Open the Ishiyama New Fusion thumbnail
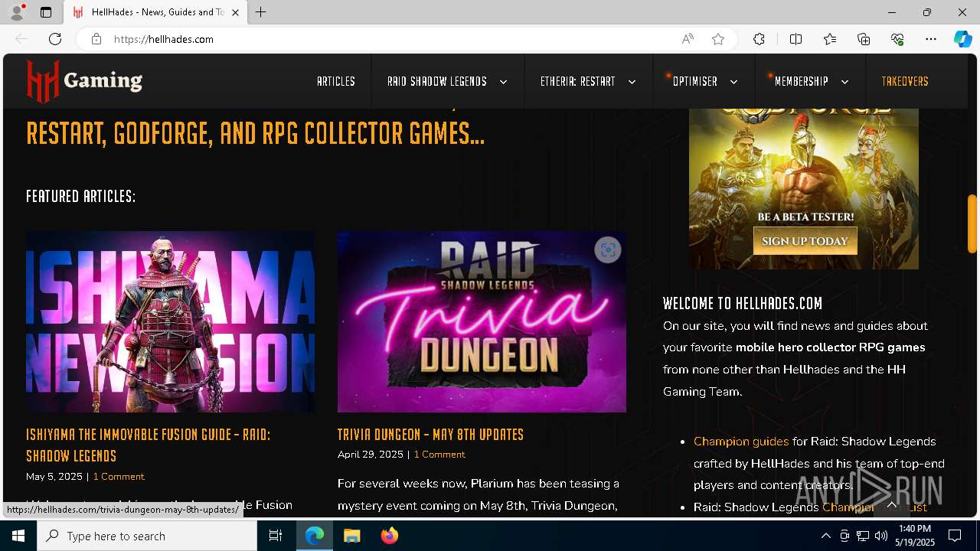980x551 pixels. [x=170, y=321]
